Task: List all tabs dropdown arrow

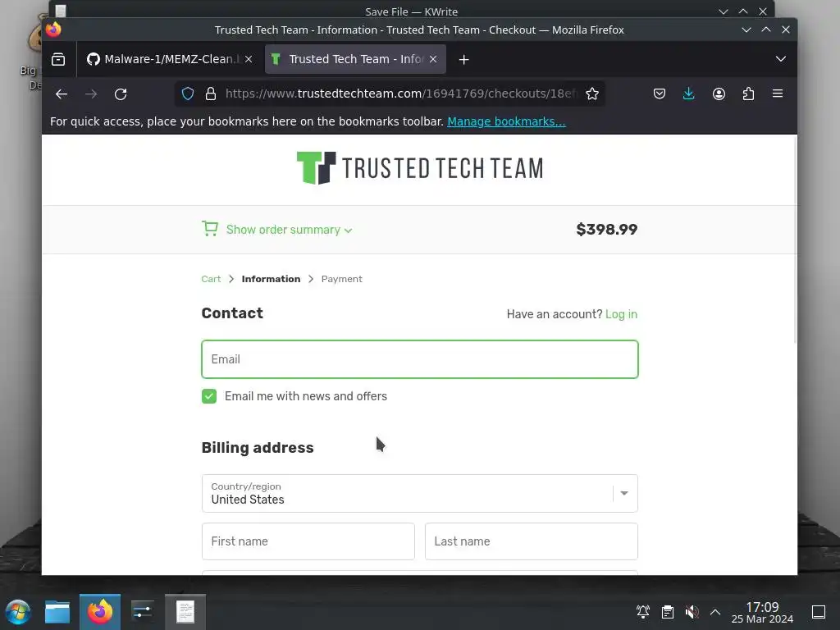Action: [781, 59]
